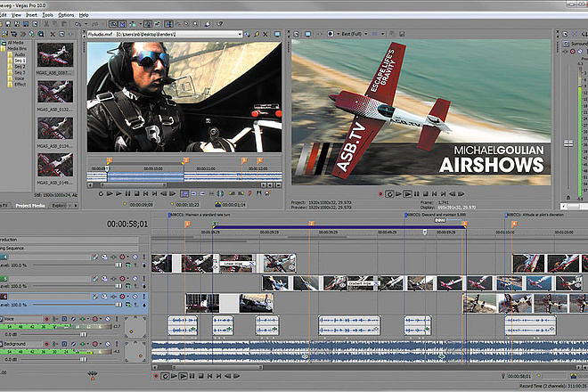588x392 pixels.
Task: Open the Best (Full) preview quality dropdown
Action: click(x=365, y=34)
